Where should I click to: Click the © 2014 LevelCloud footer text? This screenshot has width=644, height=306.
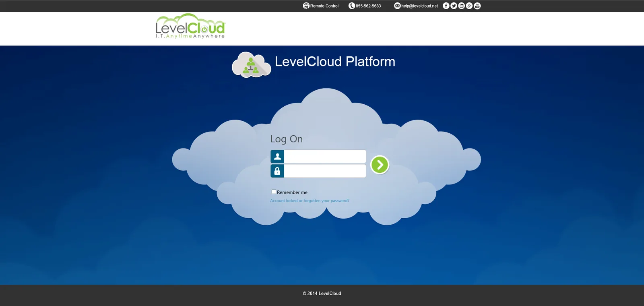[x=322, y=294]
